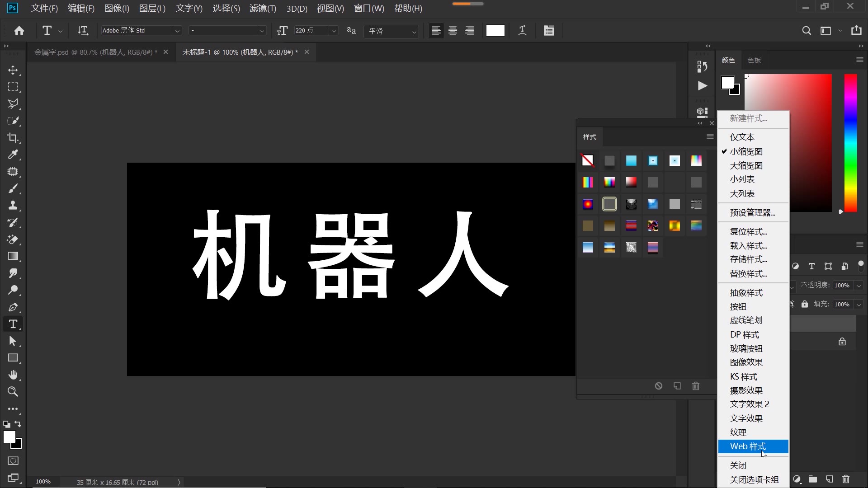Open the Adobe 黑体 Std font family dropdown
Viewport: 868px width, 488px height.
pos(178,30)
